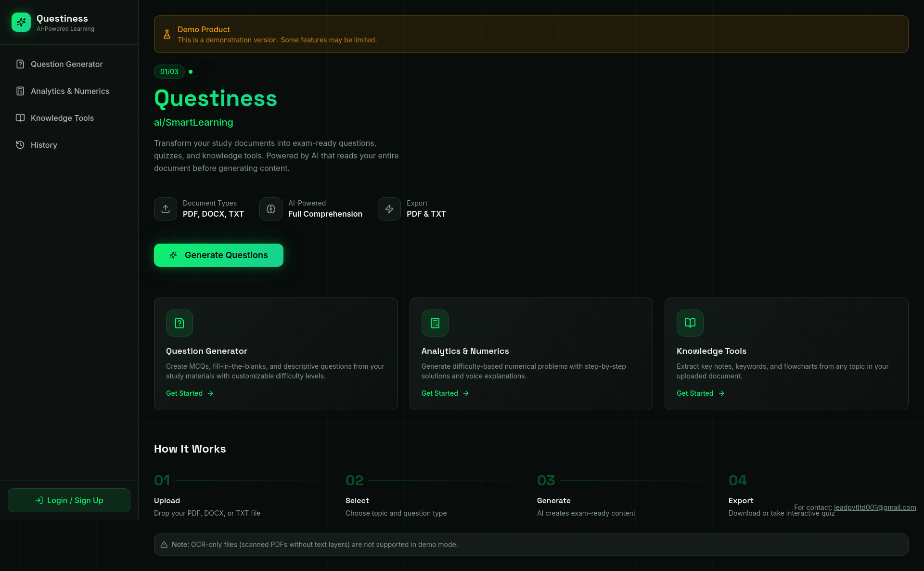Image resolution: width=924 pixels, height=571 pixels.
Task: Click the open book icon on Knowledge Tools card
Action: point(690,323)
